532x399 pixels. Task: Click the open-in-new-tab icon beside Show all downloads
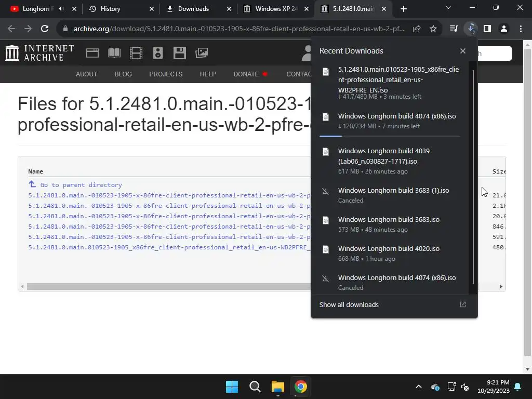pyautogui.click(x=463, y=304)
